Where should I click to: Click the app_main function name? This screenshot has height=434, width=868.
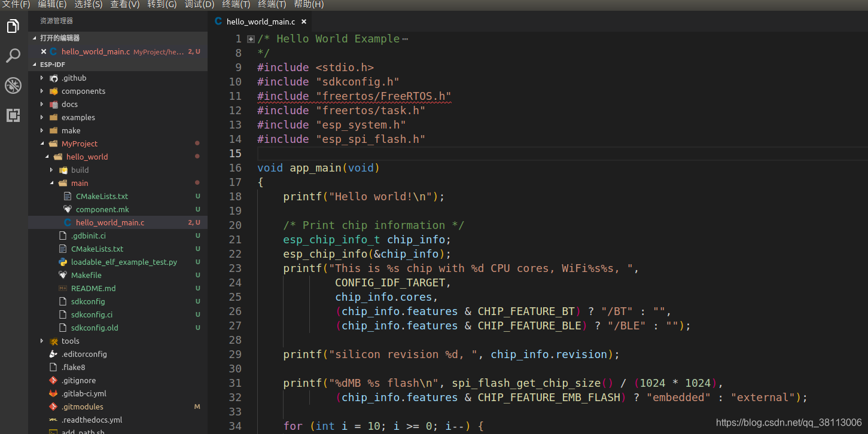coord(315,168)
